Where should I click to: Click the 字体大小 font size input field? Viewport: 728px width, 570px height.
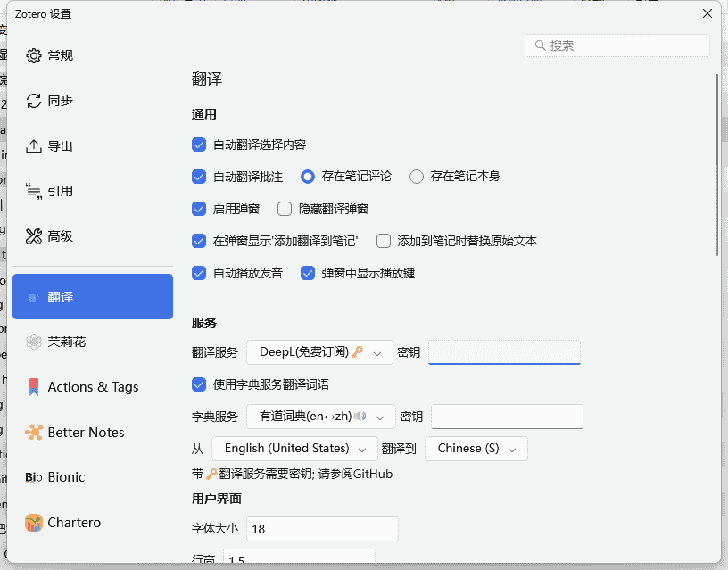coord(321,528)
